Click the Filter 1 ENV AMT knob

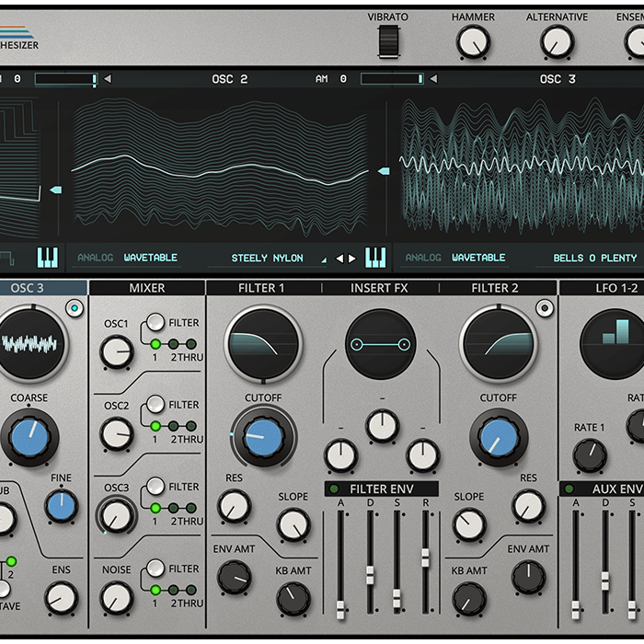[x=234, y=578]
